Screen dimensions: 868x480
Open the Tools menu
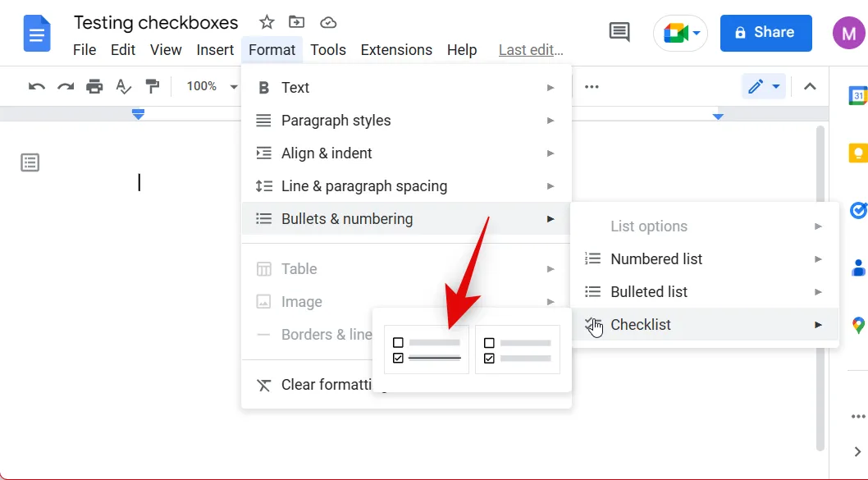click(327, 50)
